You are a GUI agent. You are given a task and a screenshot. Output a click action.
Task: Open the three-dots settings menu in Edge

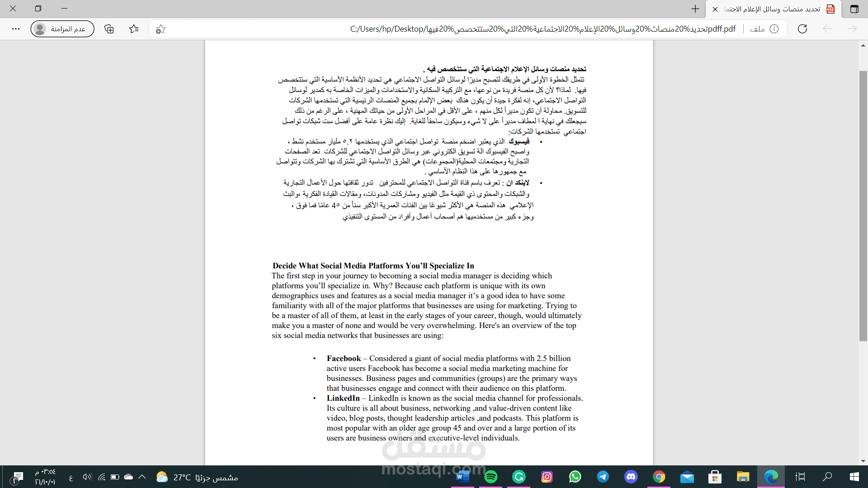click(x=16, y=29)
